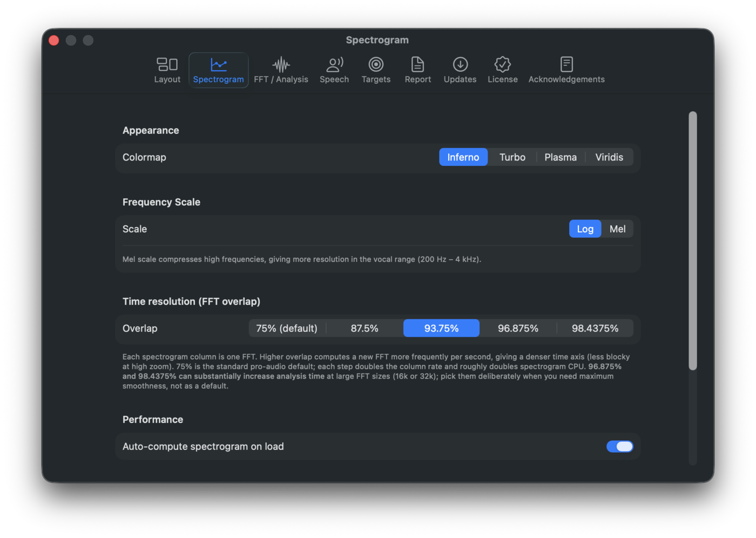Click the Overlap row label

tap(140, 328)
